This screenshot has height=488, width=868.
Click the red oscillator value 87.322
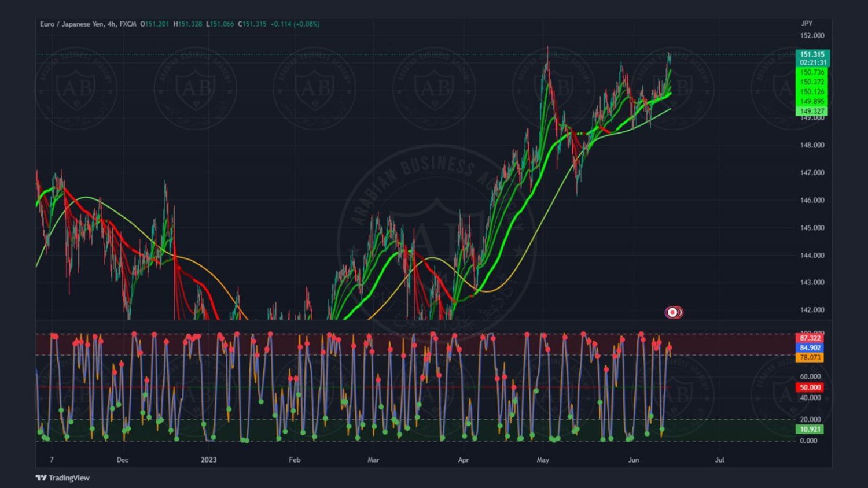tap(810, 338)
